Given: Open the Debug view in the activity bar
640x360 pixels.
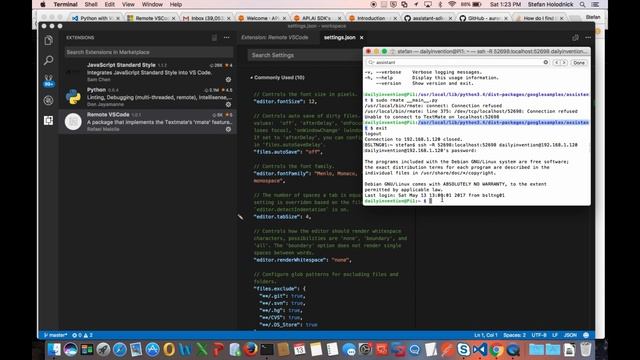Looking at the screenshot, I should click(x=49, y=100).
